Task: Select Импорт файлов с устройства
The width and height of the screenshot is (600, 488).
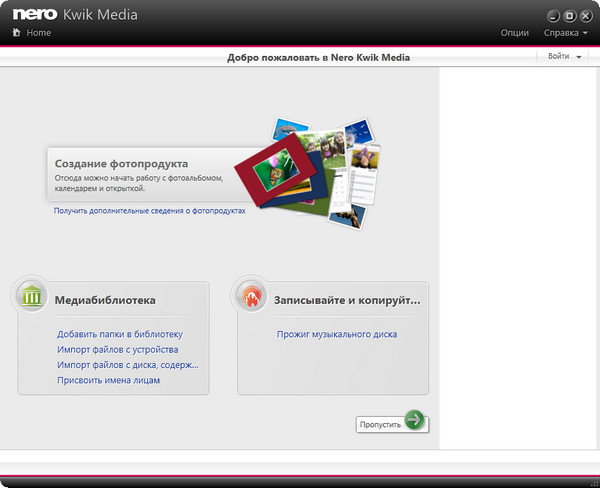Action: tap(118, 349)
